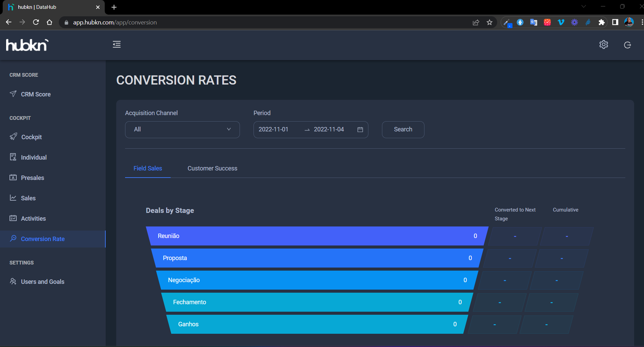The image size is (644, 347).
Task: Click the Individual document icon
Action: point(13,157)
